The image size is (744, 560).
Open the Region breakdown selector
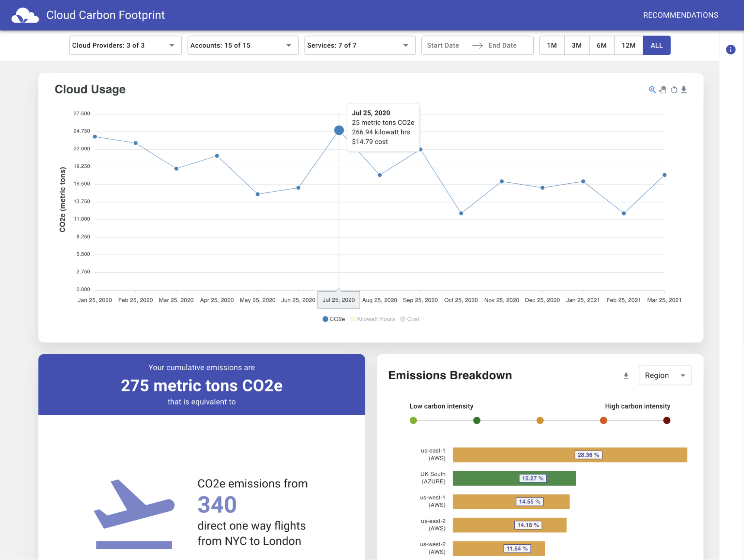(665, 375)
